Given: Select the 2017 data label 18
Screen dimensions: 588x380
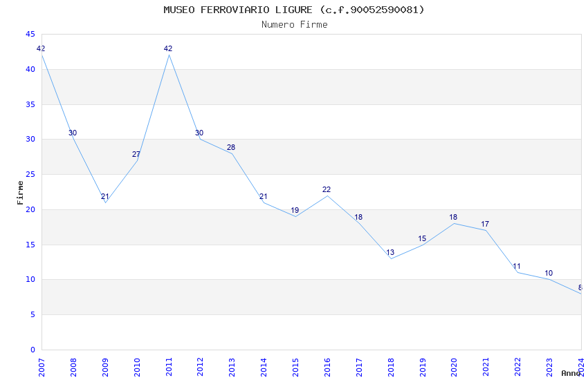Looking at the screenshot, I should (x=358, y=217).
